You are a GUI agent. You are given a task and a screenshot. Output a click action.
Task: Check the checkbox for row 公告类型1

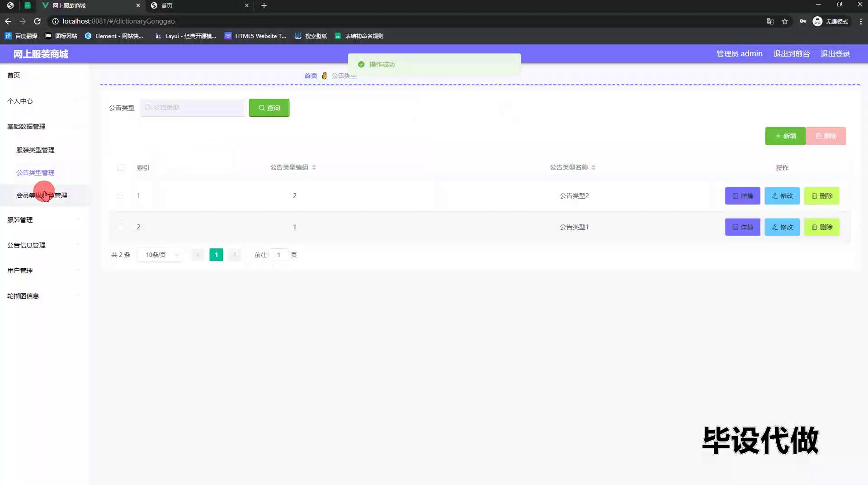[x=120, y=227]
